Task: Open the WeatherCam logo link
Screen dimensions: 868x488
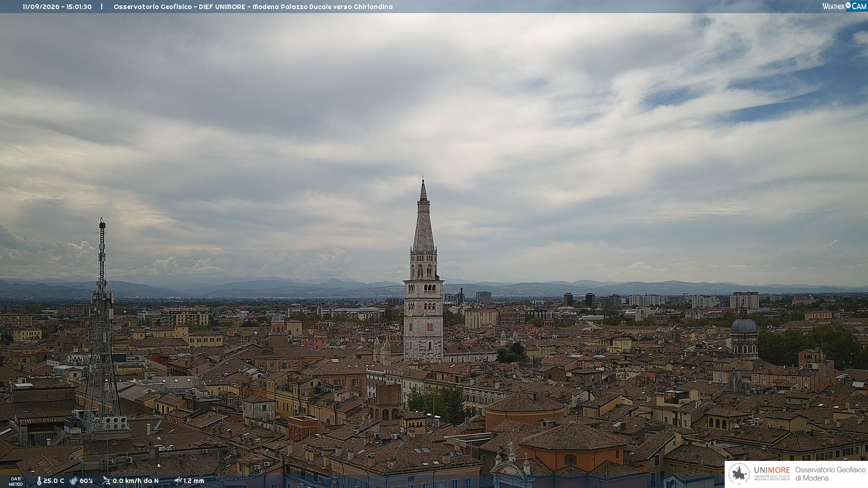Action: (x=844, y=6)
